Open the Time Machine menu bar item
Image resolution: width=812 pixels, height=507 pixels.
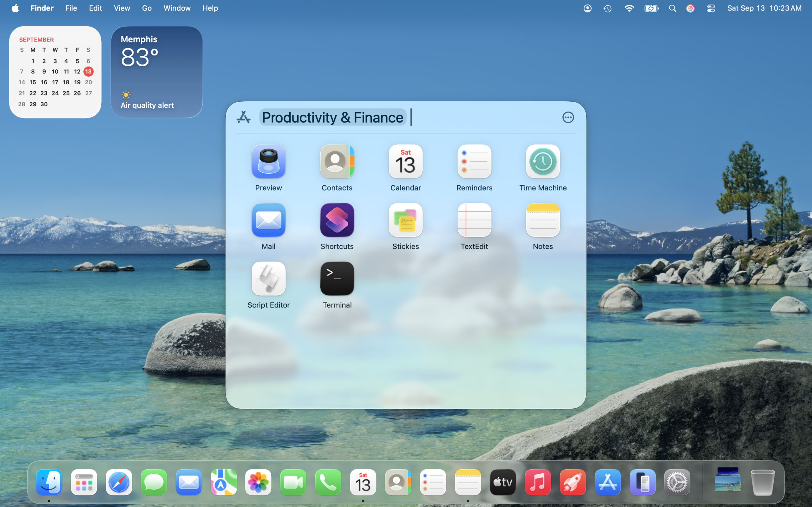[608, 8]
